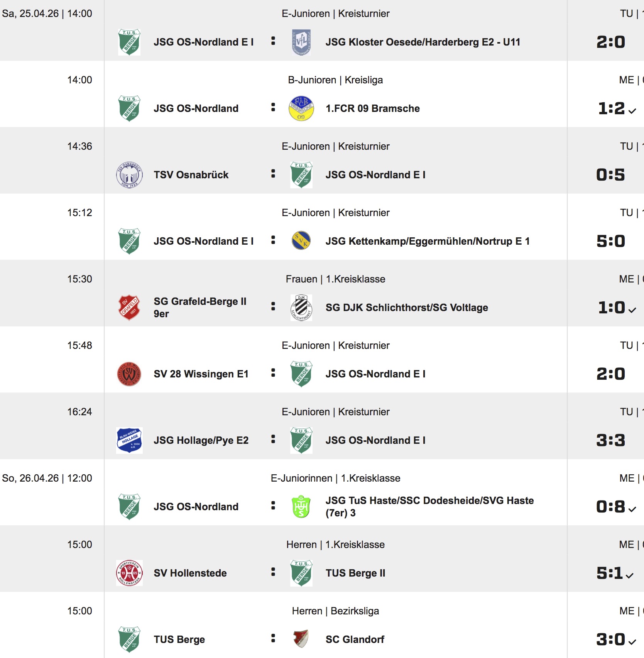Click the SV 28 Wissingen E1 logo
The image size is (644, 658).
(129, 374)
